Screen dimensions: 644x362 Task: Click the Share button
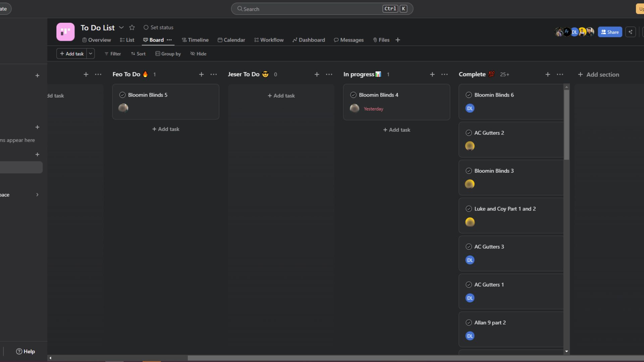click(610, 32)
